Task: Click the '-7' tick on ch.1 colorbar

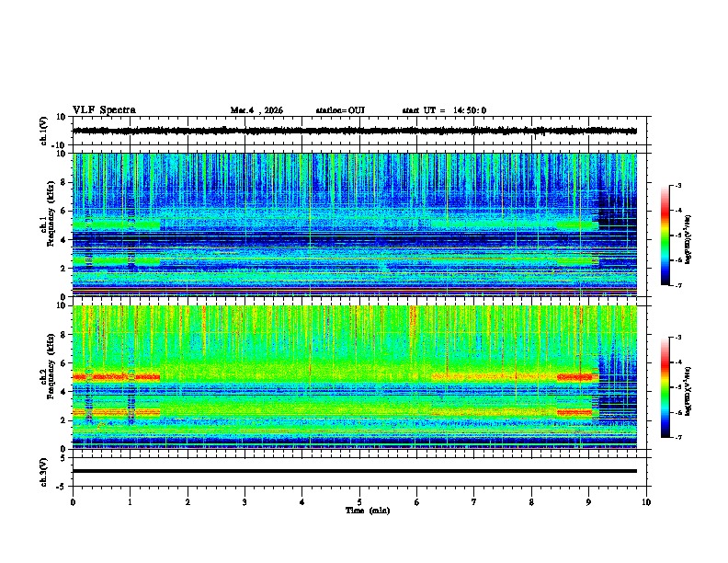Action: tap(677, 285)
